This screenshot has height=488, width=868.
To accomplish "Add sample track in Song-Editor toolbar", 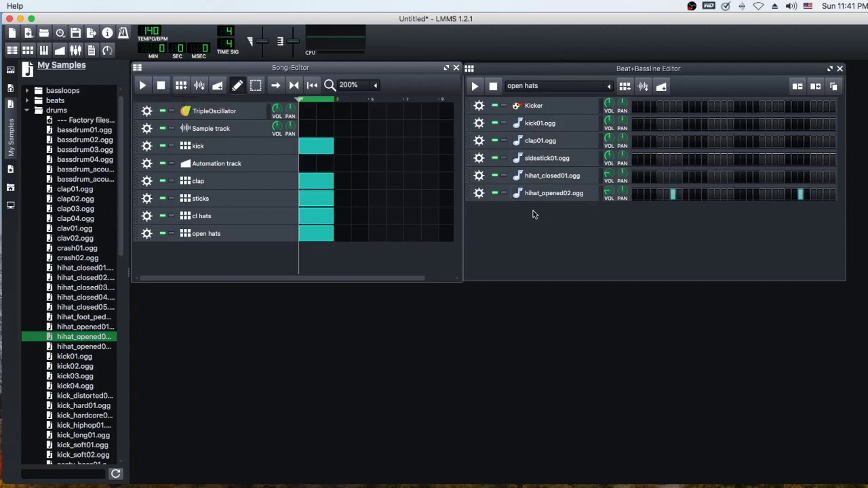I will point(199,85).
